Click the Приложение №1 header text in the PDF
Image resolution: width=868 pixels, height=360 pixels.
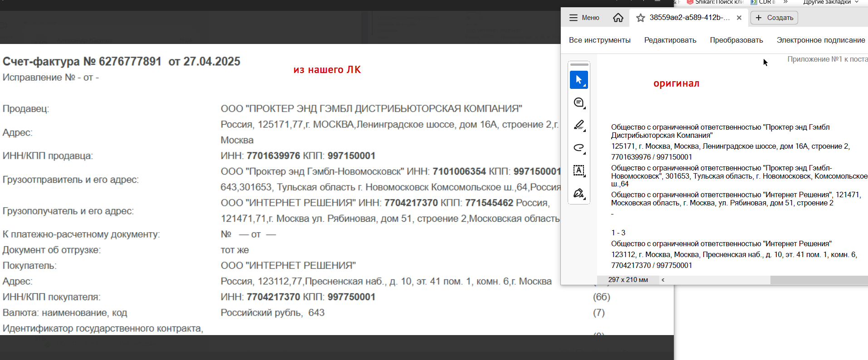828,59
